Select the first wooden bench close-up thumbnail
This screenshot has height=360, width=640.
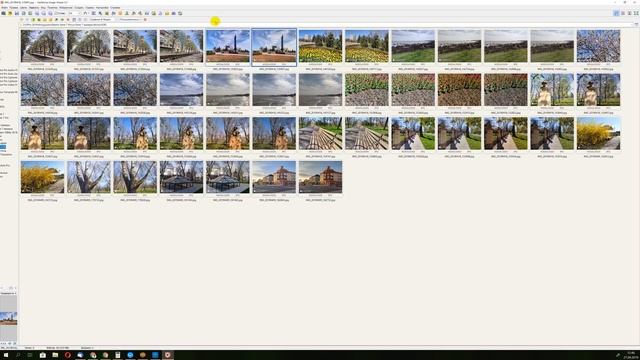pyautogui.click(x=320, y=133)
